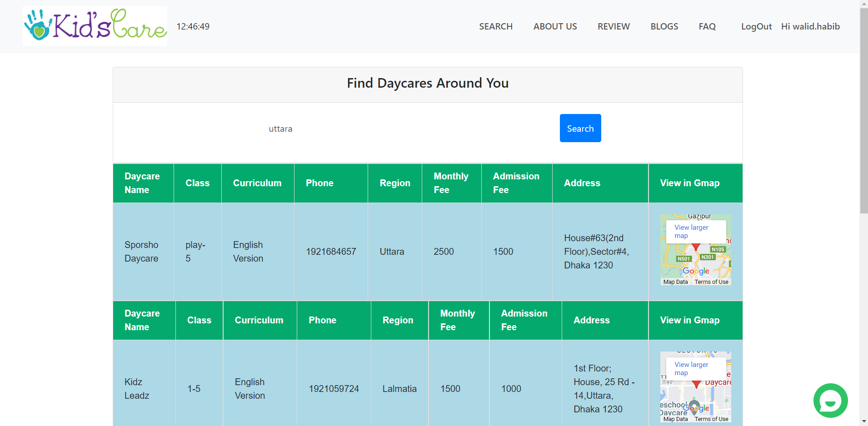
Task: Open the FAQ page
Action: click(707, 26)
